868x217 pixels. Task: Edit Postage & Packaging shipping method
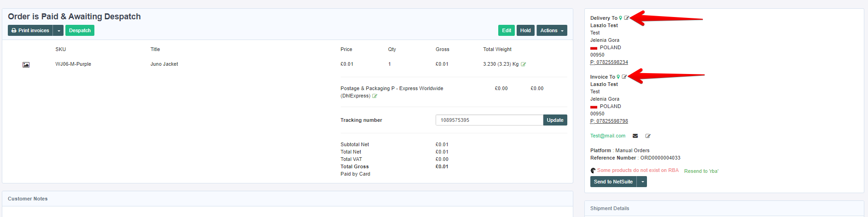375,96
